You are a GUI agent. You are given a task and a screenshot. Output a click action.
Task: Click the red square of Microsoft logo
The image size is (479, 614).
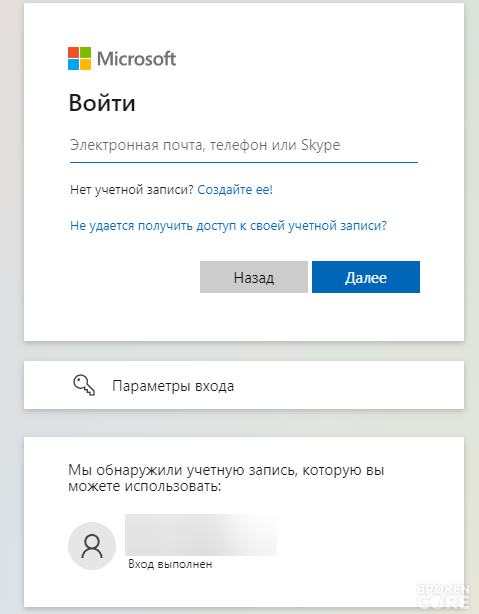click(74, 52)
